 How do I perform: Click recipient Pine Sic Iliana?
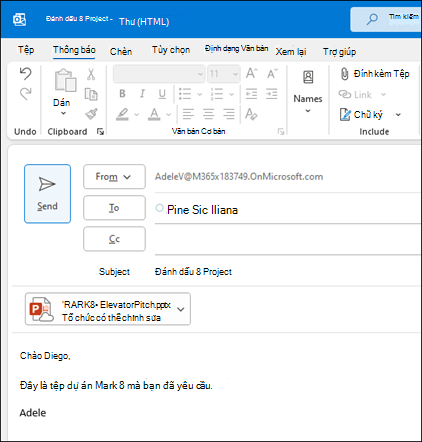click(202, 210)
